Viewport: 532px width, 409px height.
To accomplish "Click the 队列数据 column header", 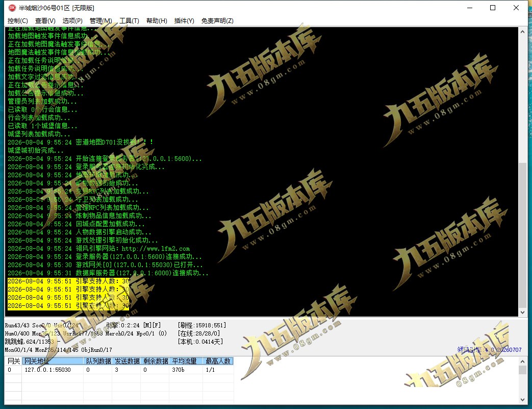I will pos(98,361).
